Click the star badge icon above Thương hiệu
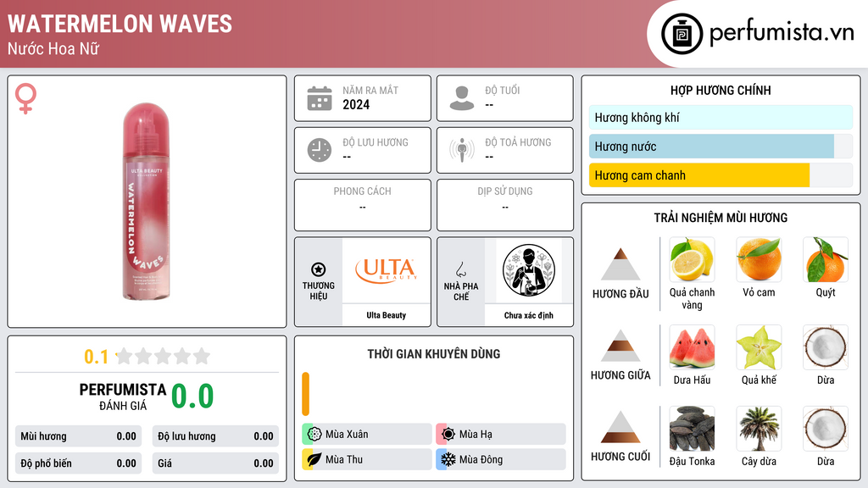This screenshot has width=868, height=488. [319, 269]
